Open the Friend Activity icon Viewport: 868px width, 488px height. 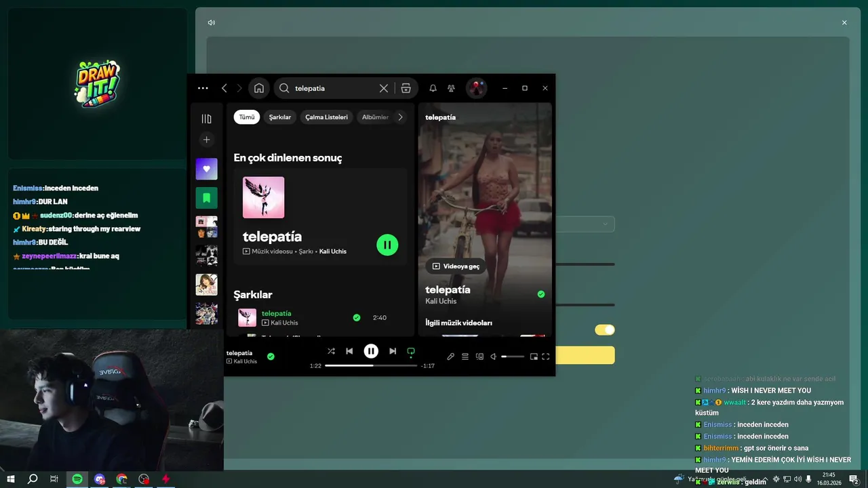tap(451, 88)
